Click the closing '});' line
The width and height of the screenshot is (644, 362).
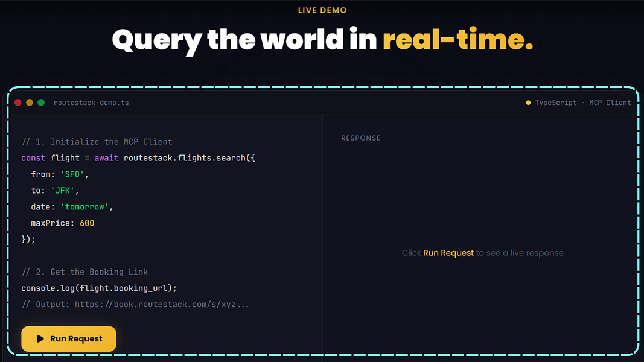point(28,240)
